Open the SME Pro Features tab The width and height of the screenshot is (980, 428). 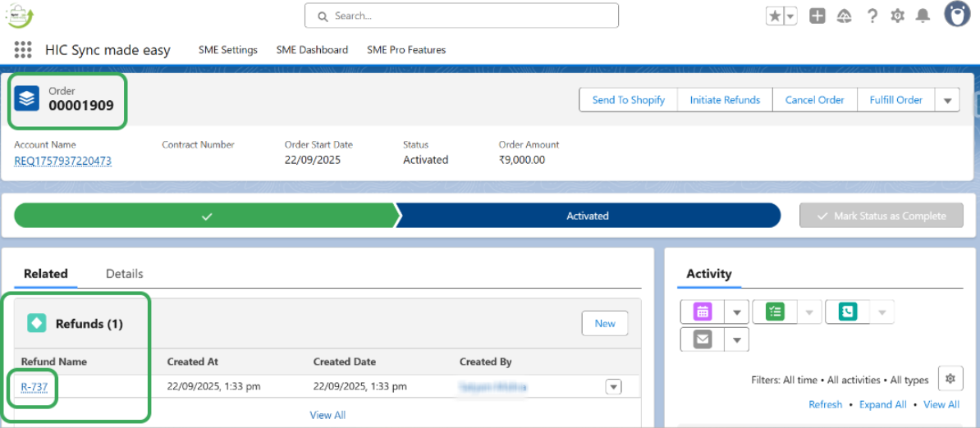coord(406,50)
